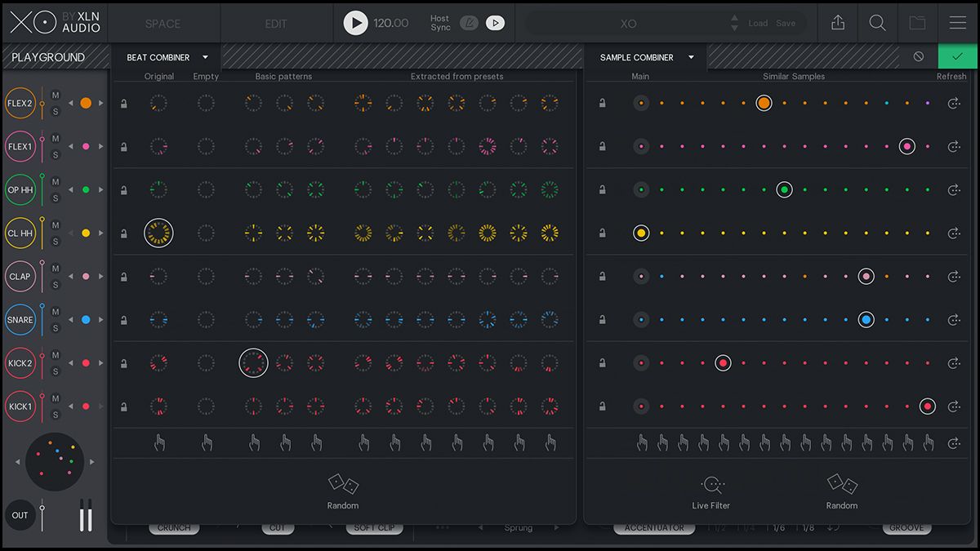Screen dimensions: 980x551
Task: Click the Random dice under Sample Combiner
Action: point(842,484)
